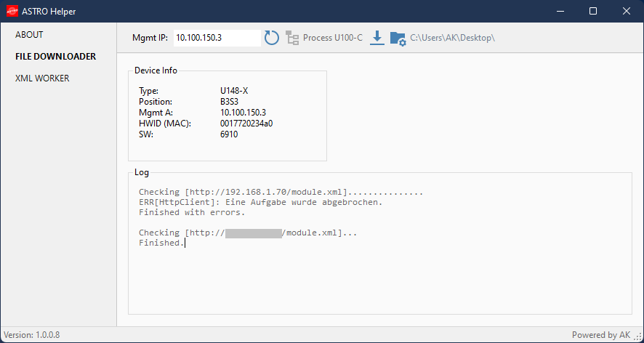Click inside the Log text area
Image resolution: width=644 pixels, height=343 pixels.
[x=380, y=243]
